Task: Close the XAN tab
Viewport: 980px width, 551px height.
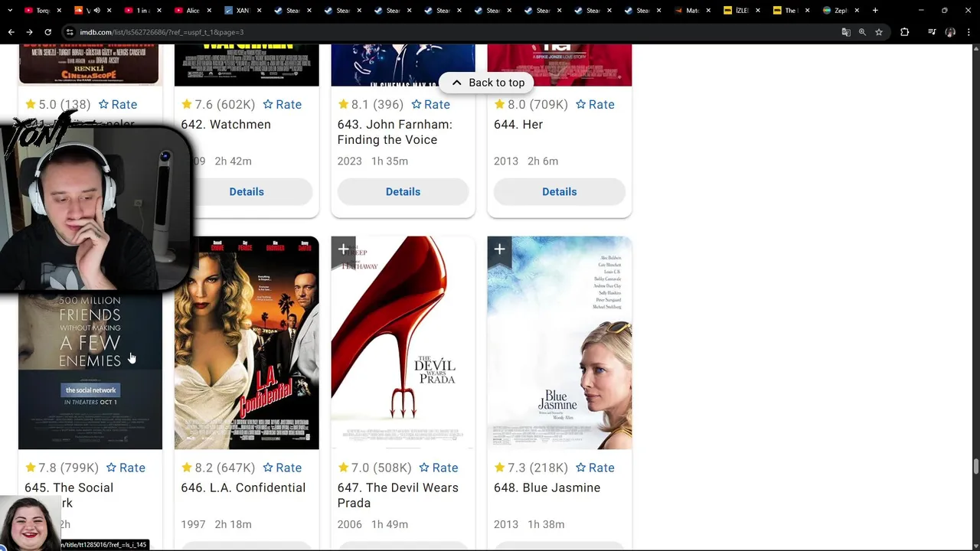Action: [259, 11]
